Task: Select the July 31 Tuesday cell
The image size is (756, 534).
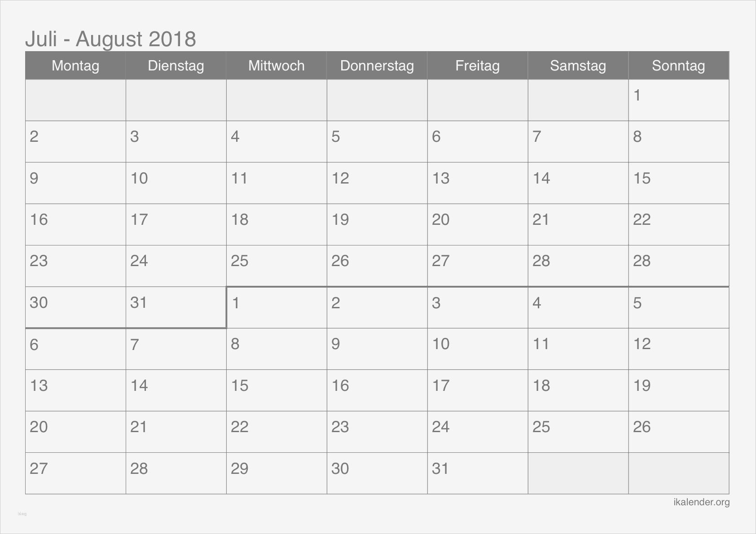Action: click(x=176, y=307)
